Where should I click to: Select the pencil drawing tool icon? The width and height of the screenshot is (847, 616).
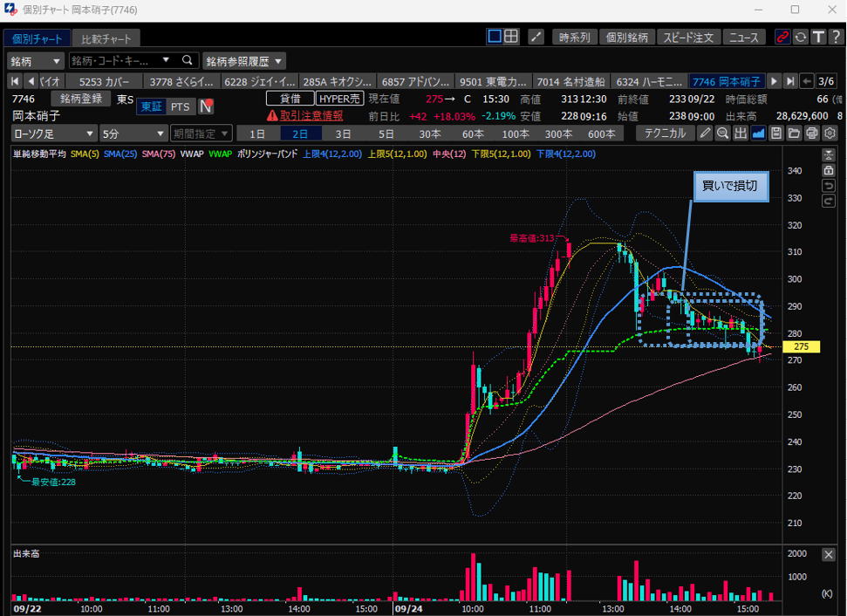[706, 133]
